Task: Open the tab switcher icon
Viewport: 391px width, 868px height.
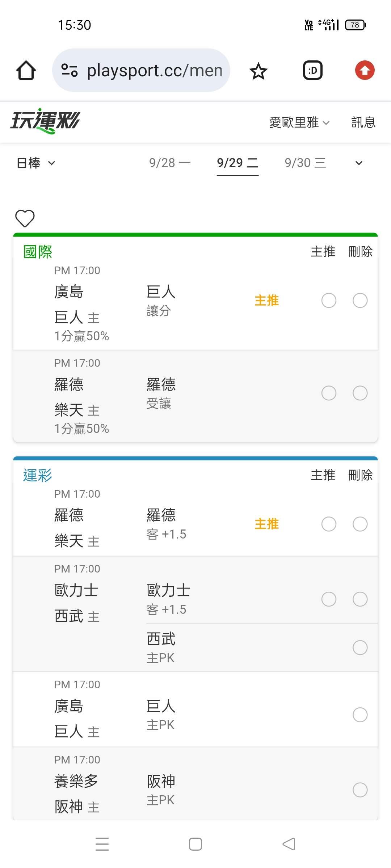Action: 313,70
